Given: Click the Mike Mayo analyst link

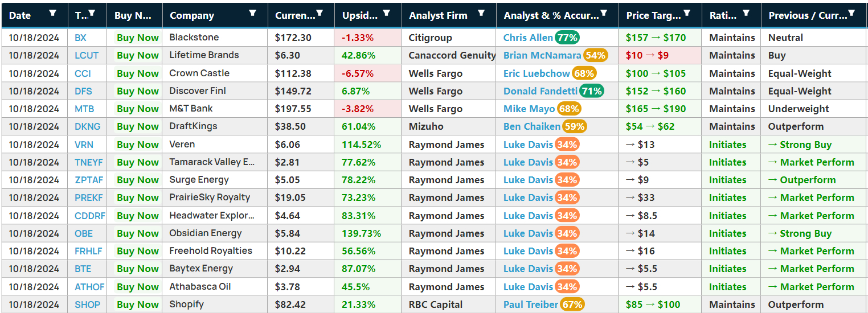Looking at the screenshot, I should click(529, 109).
